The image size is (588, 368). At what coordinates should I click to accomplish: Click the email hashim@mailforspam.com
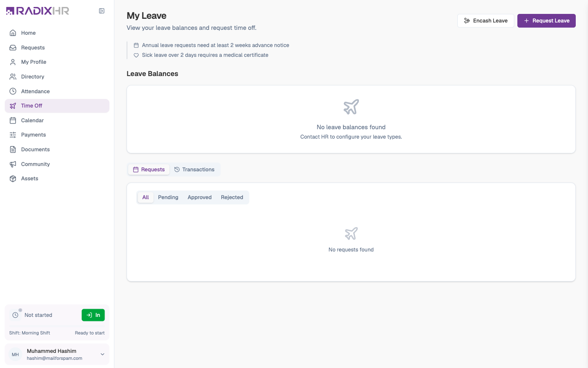pos(55,358)
